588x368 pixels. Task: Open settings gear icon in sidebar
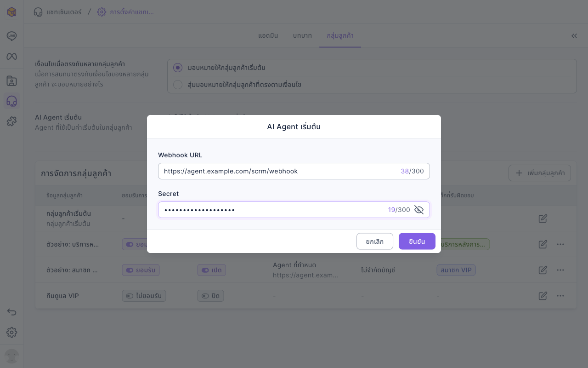click(x=12, y=332)
